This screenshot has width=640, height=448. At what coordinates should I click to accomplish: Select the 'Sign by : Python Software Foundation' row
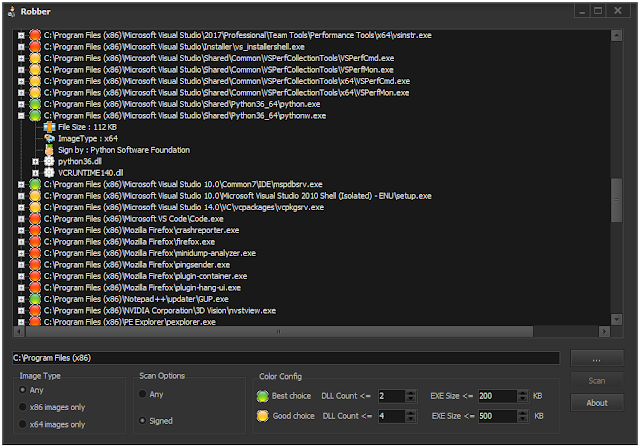point(124,150)
